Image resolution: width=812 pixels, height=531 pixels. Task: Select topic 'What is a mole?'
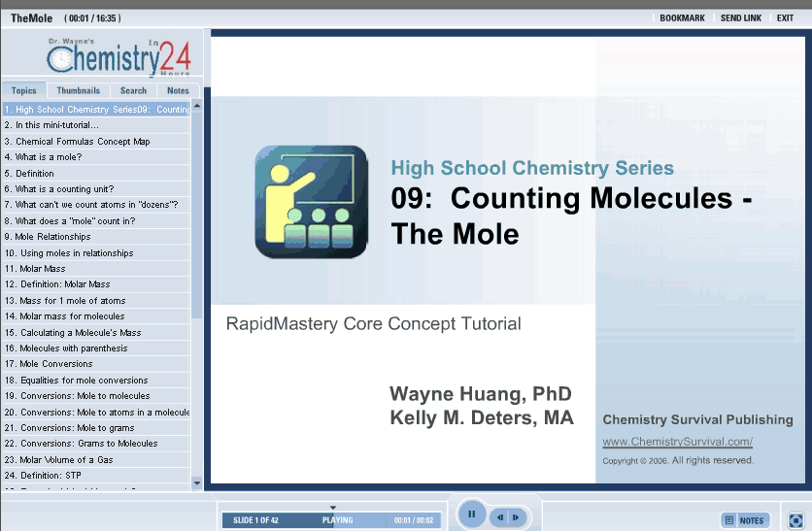tap(49, 157)
